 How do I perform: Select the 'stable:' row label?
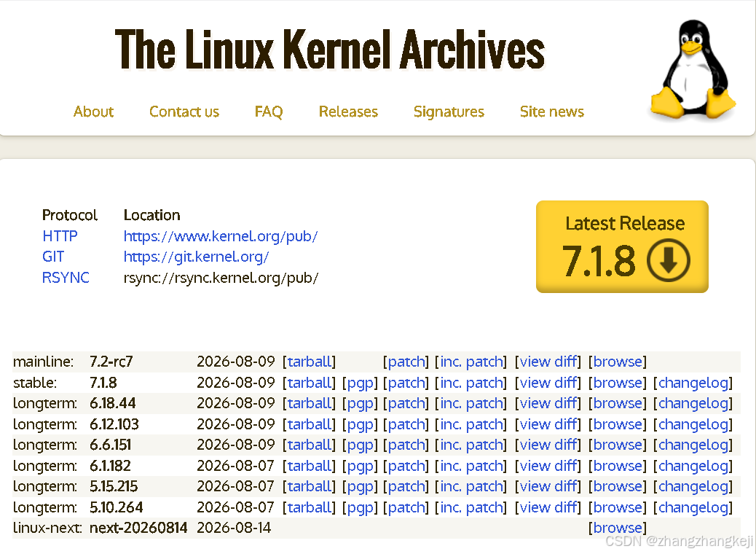click(x=35, y=383)
